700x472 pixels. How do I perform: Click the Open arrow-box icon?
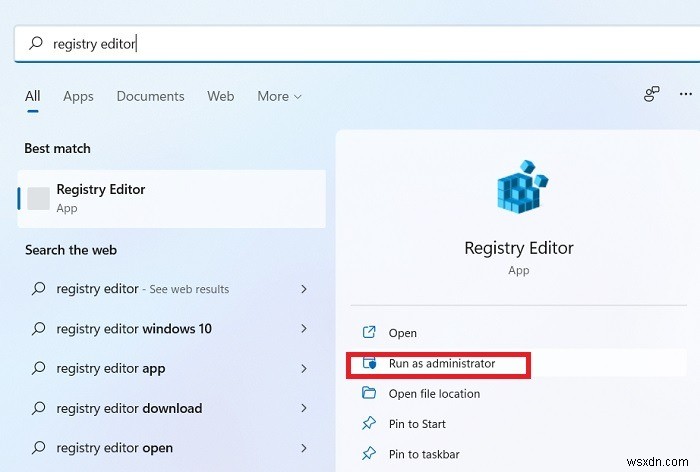point(369,332)
